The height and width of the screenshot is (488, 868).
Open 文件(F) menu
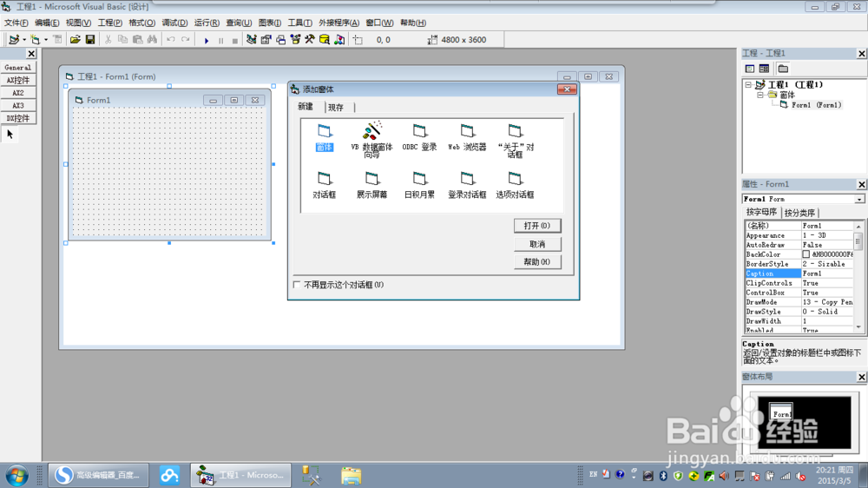click(16, 23)
